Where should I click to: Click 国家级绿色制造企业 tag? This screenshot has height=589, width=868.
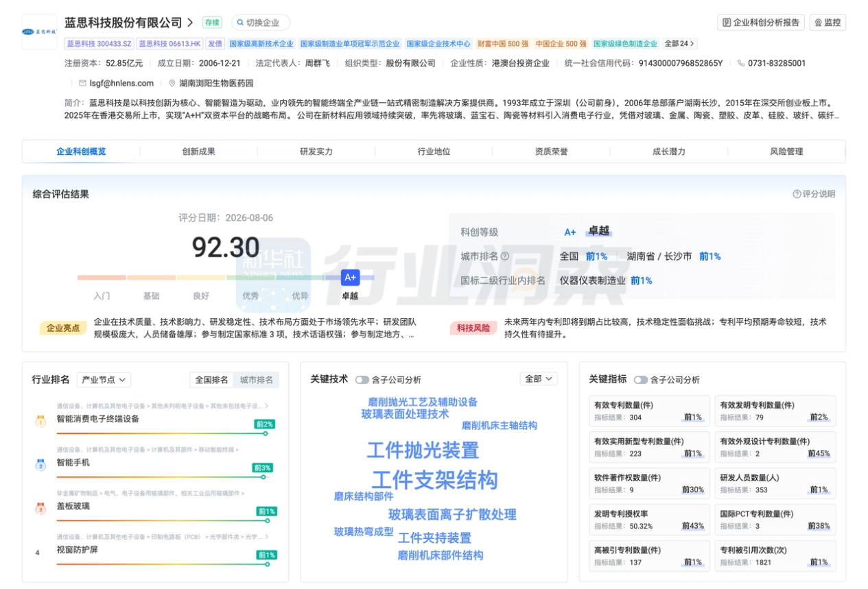(625, 43)
